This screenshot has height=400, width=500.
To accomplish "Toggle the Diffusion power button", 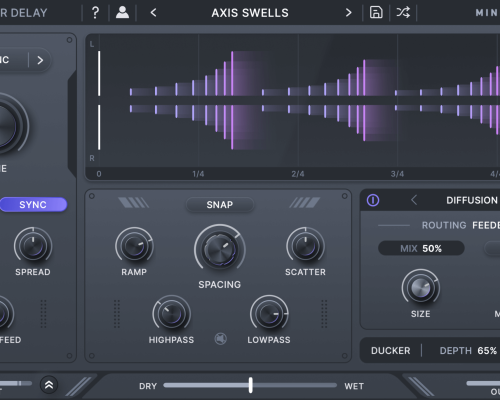I will pyautogui.click(x=373, y=200).
